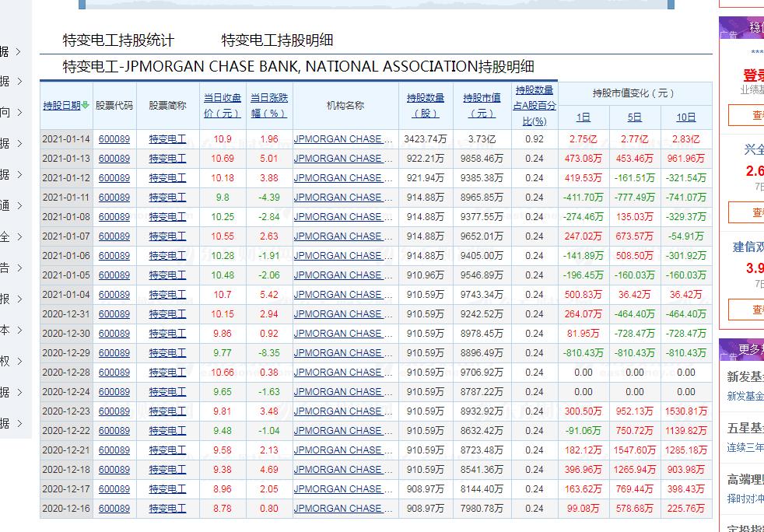Open JPMORGAN CHASE link in 2021-01-12 row
764x532 pixels.
[x=343, y=178]
